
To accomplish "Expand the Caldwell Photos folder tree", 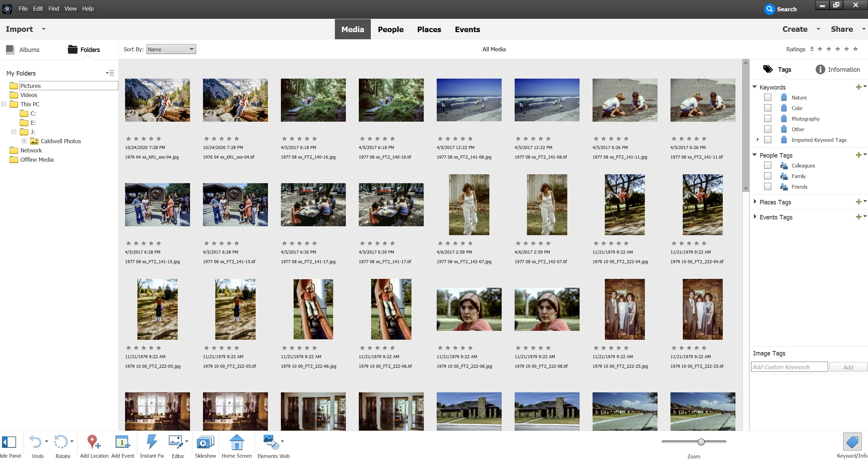I will tap(24, 141).
